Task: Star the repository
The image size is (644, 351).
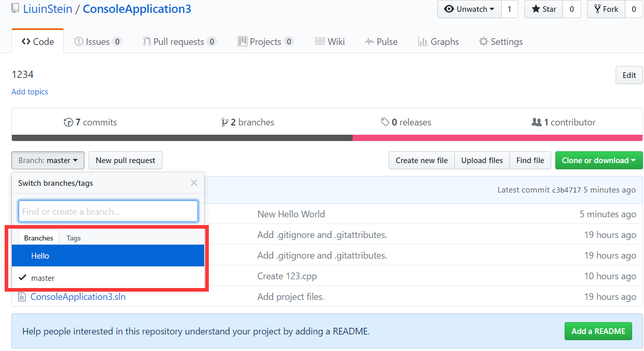Action: 544,9
